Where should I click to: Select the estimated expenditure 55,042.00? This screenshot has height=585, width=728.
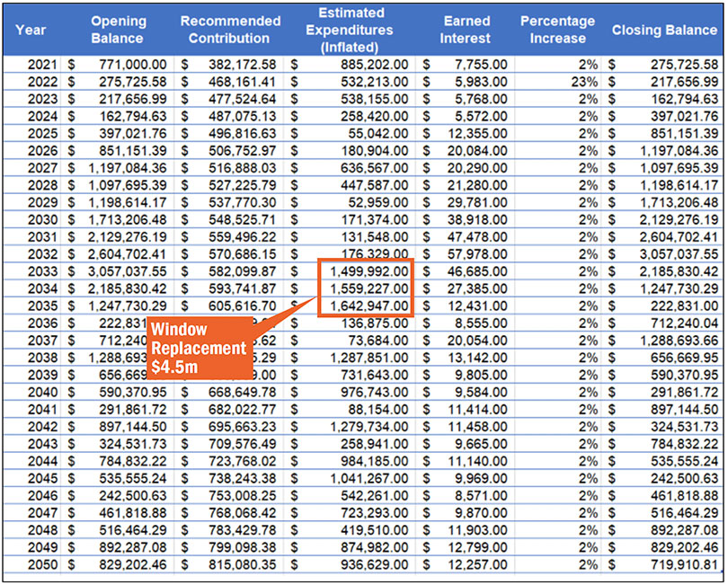378,133
